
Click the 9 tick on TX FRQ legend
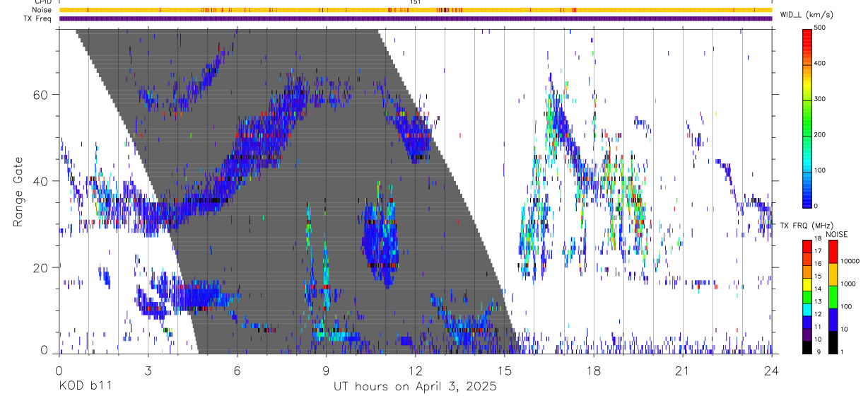[x=819, y=351]
